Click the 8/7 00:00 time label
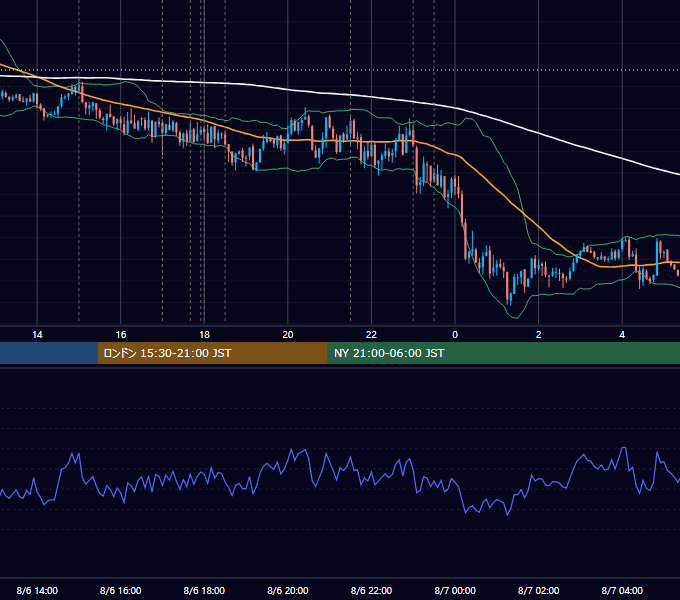Image resolution: width=680 pixels, height=600 pixels. coord(455,590)
